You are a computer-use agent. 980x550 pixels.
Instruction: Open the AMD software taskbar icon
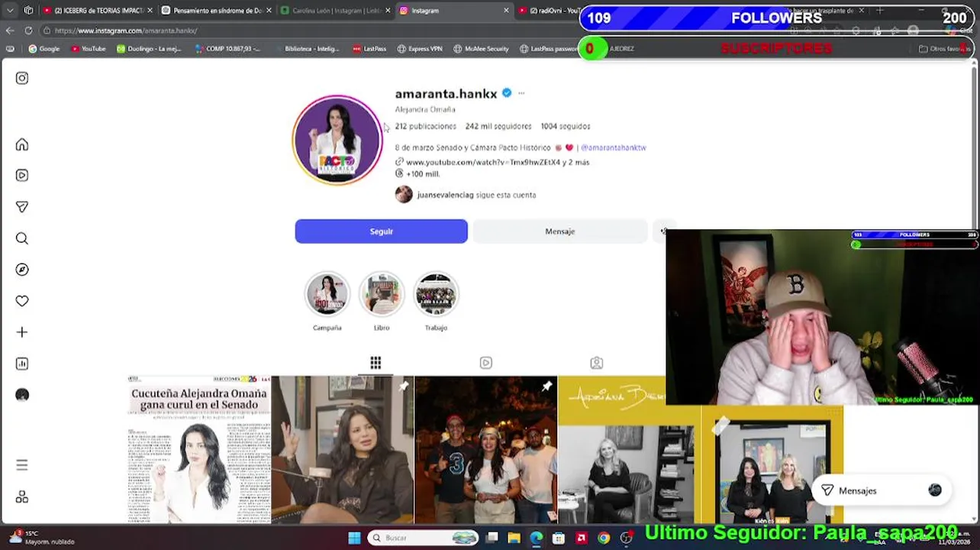[581, 538]
